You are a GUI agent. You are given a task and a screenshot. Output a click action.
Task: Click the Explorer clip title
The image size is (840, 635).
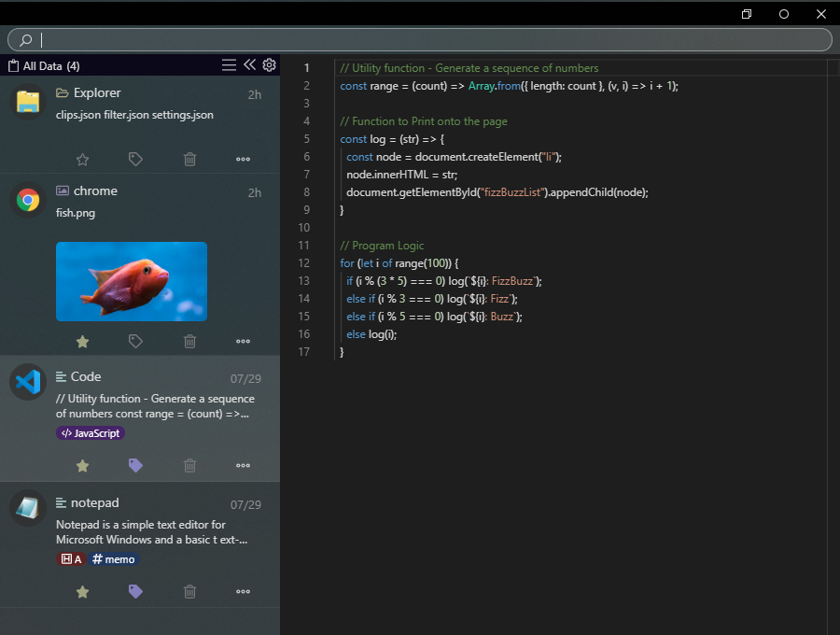click(x=97, y=92)
